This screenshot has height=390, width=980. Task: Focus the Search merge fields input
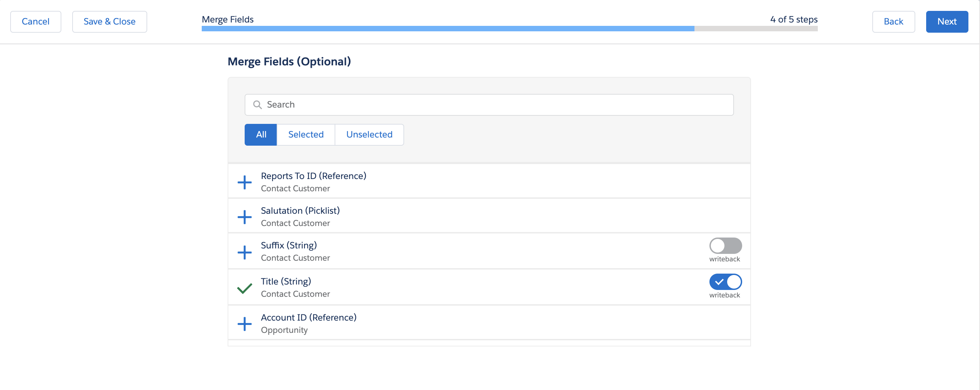tap(494, 104)
